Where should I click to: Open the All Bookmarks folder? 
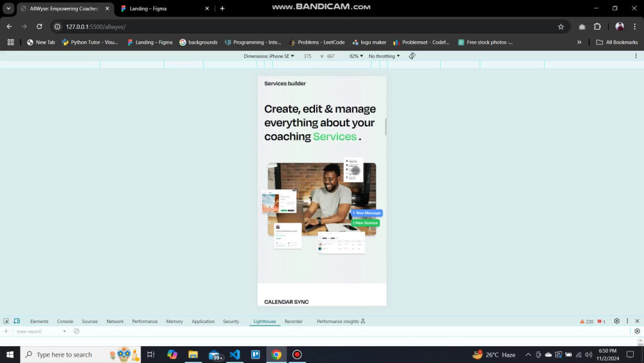tap(617, 42)
